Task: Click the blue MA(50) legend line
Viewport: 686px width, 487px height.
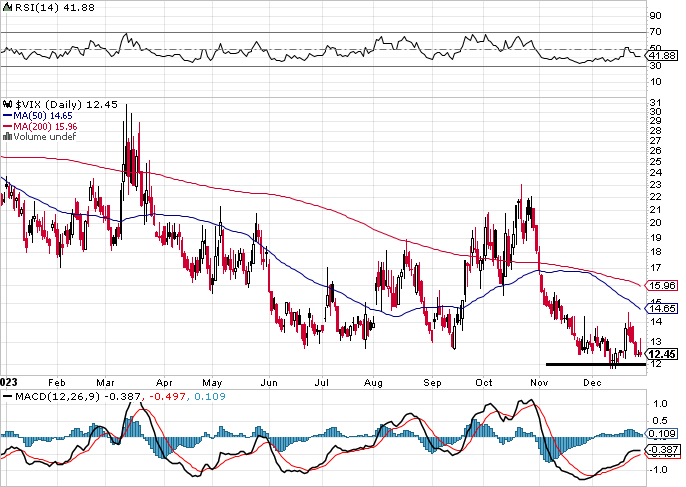Action: click(7, 116)
